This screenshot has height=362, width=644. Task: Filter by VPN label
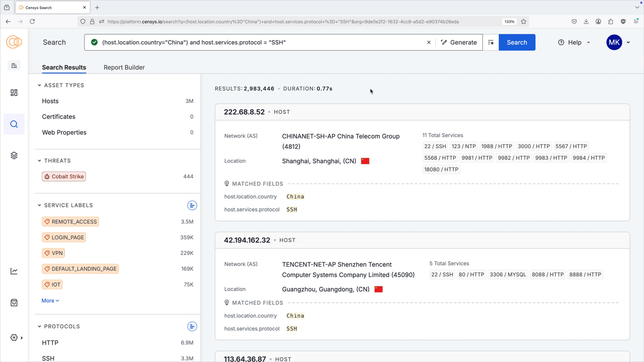pyautogui.click(x=53, y=253)
